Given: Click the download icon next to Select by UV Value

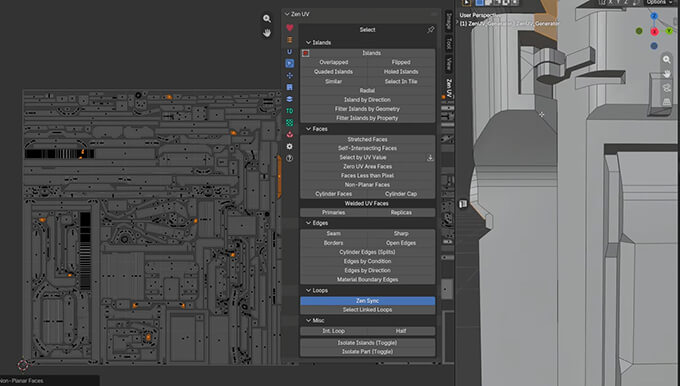Looking at the screenshot, I should (x=430, y=157).
